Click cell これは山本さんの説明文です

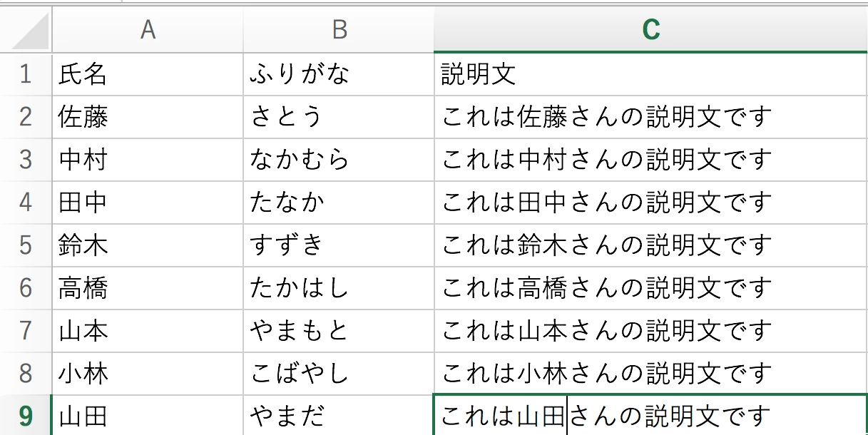(x=650, y=331)
